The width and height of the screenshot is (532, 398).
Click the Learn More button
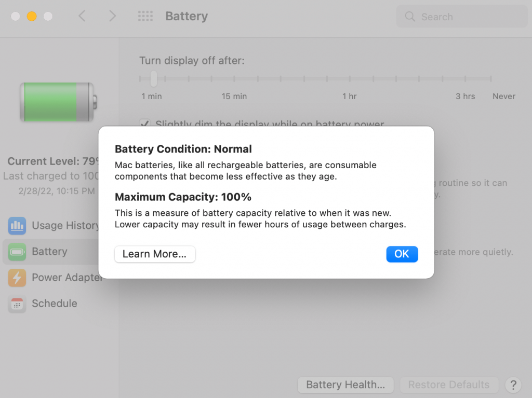click(x=155, y=254)
